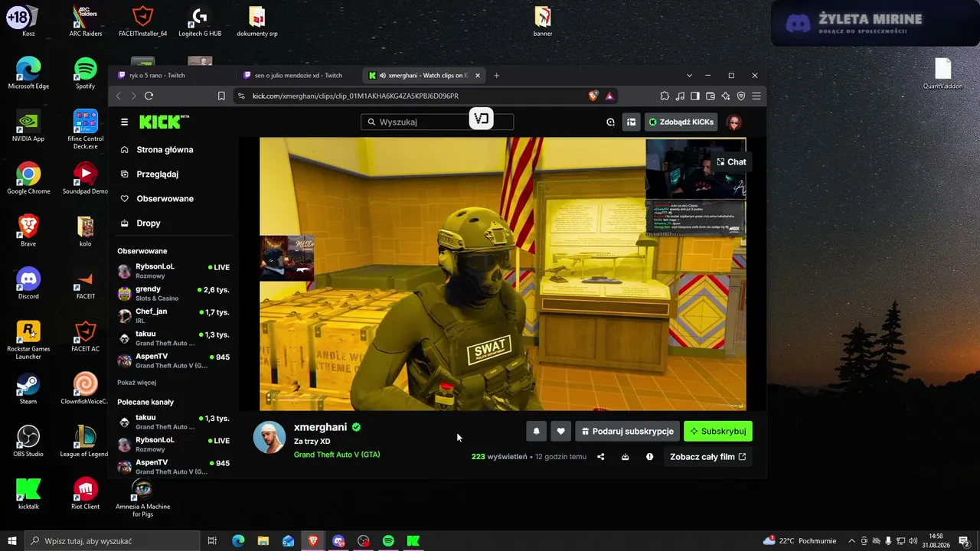Image resolution: width=980 pixels, height=551 pixels.
Task: Click the Brave Rewards triangle icon
Action: click(x=609, y=96)
